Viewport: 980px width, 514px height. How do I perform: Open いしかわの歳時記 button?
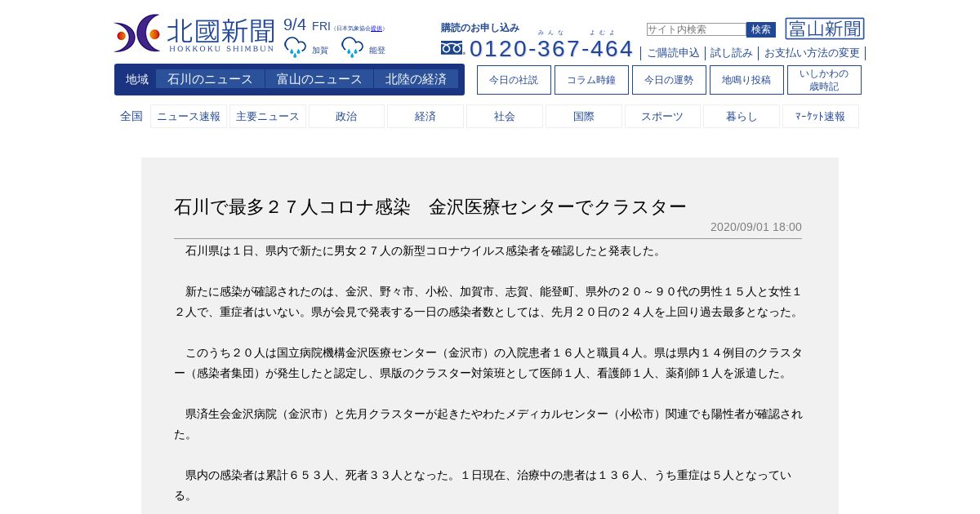tap(824, 80)
